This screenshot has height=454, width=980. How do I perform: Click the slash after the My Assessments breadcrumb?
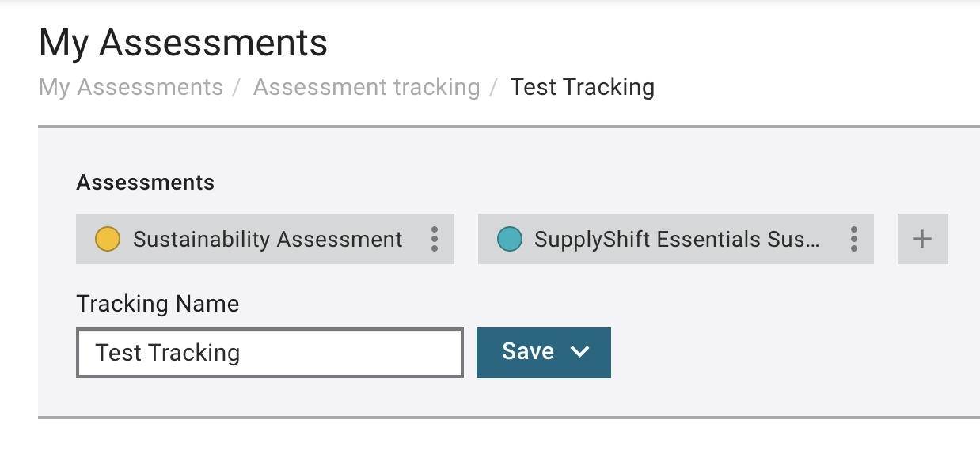point(237,87)
